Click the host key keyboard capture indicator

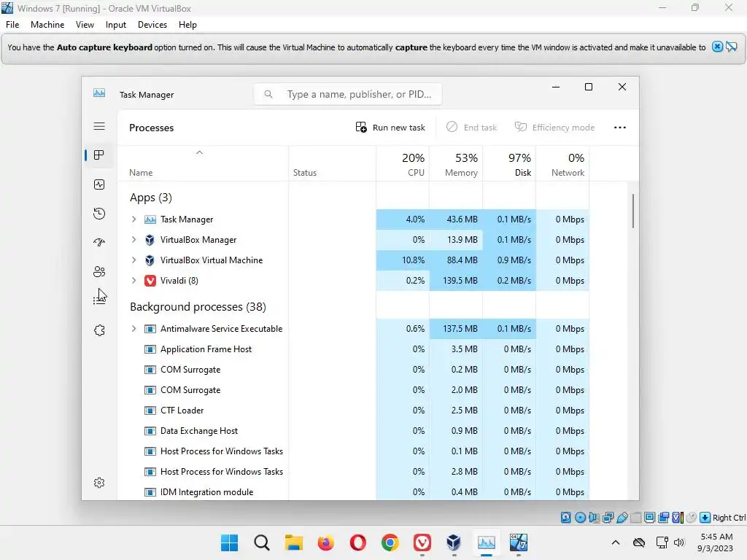click(x=705, y=517)
